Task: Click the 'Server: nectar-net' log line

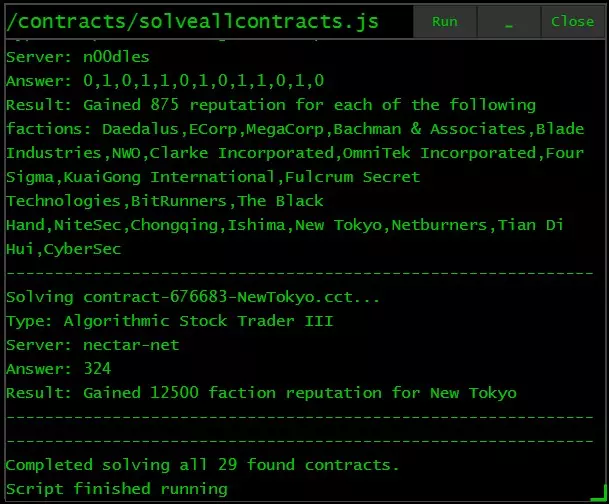Action: 93,345
